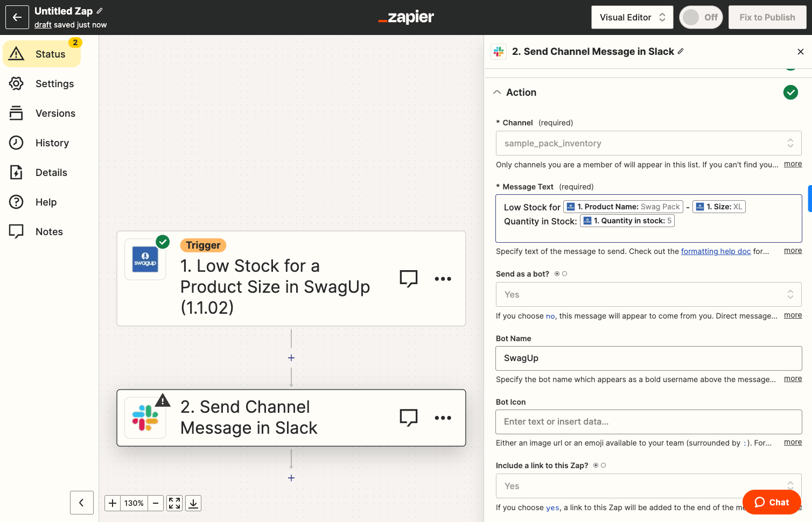Toggle the Zap On/Off switch
Viewport: 812px width, 522px height.
coord(701,17)
